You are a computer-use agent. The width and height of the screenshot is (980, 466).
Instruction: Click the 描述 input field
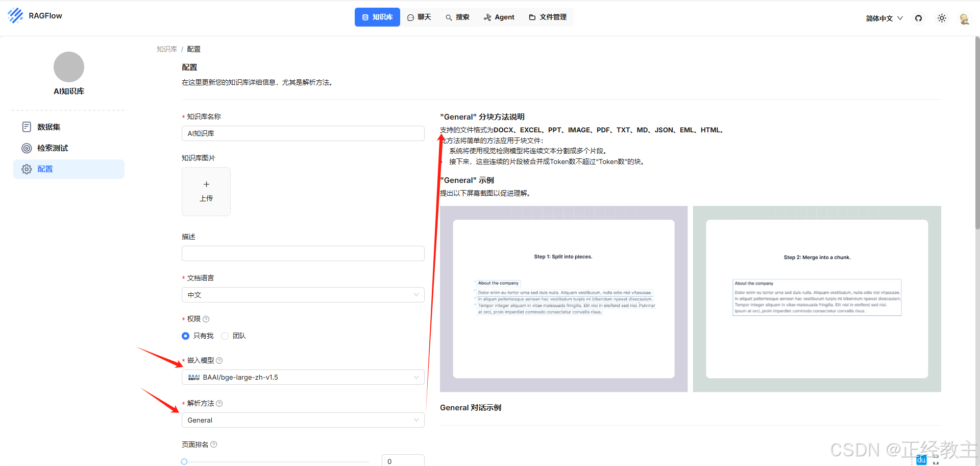pyautogui.click(x=303, y=253)
